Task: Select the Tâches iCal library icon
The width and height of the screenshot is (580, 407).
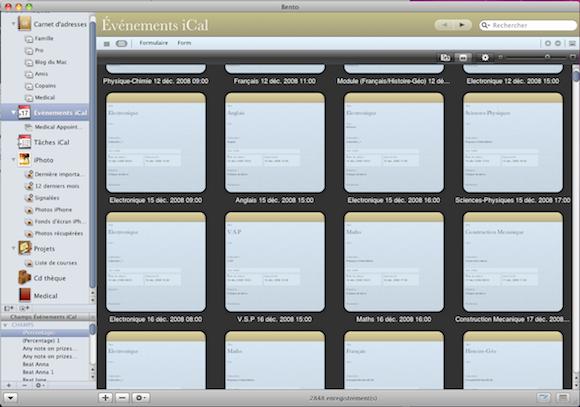Action: point(24,142)
